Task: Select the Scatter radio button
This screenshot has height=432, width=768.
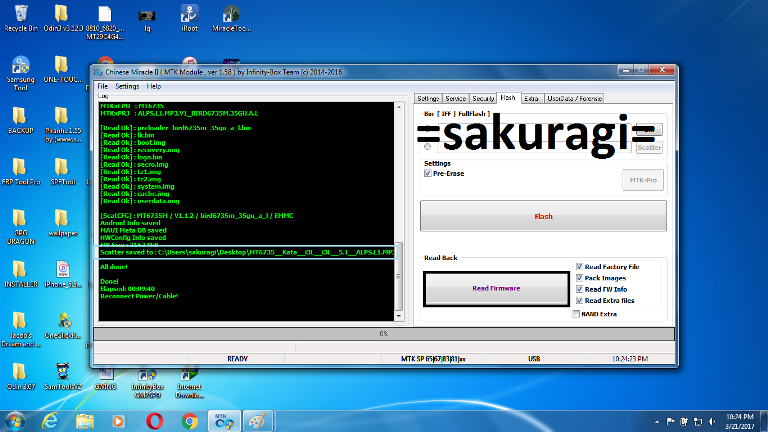Action: tap(428, 146)
